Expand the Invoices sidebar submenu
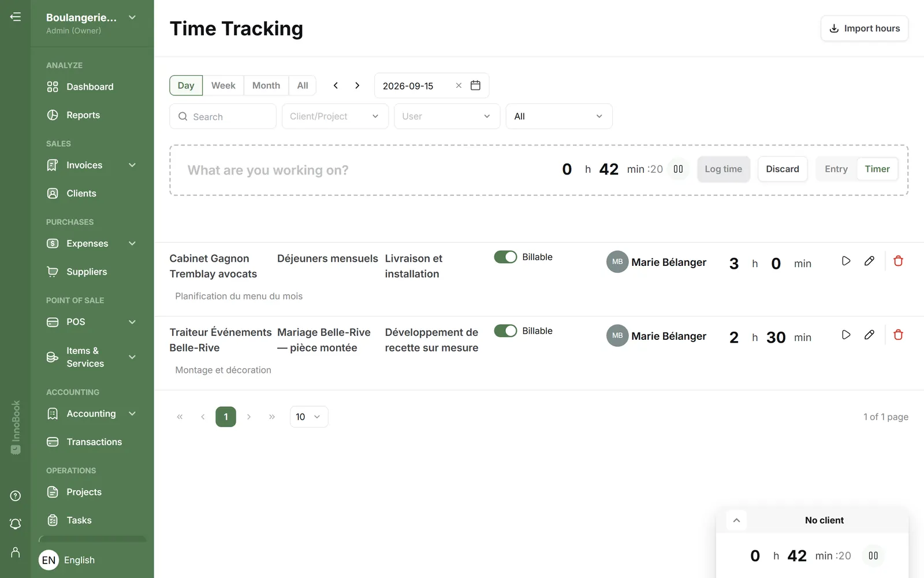The width and height of the screenshot is (924, 578). tap(132, 165)
